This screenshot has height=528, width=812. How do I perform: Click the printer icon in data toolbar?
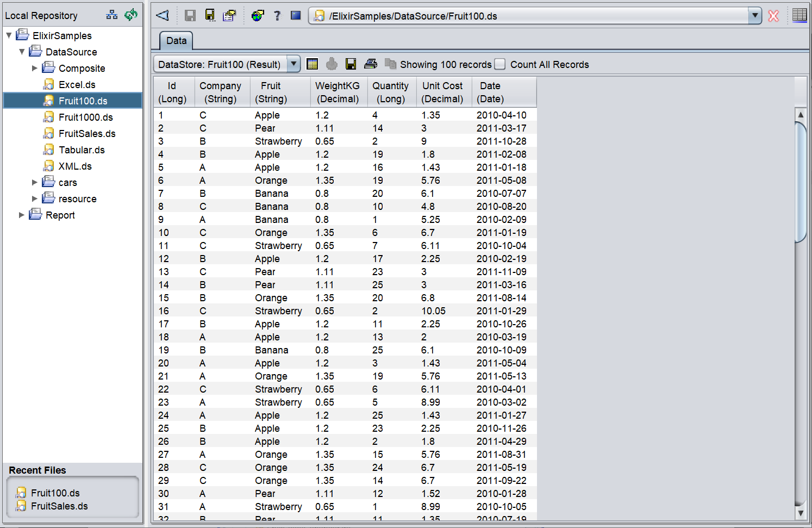371,64
